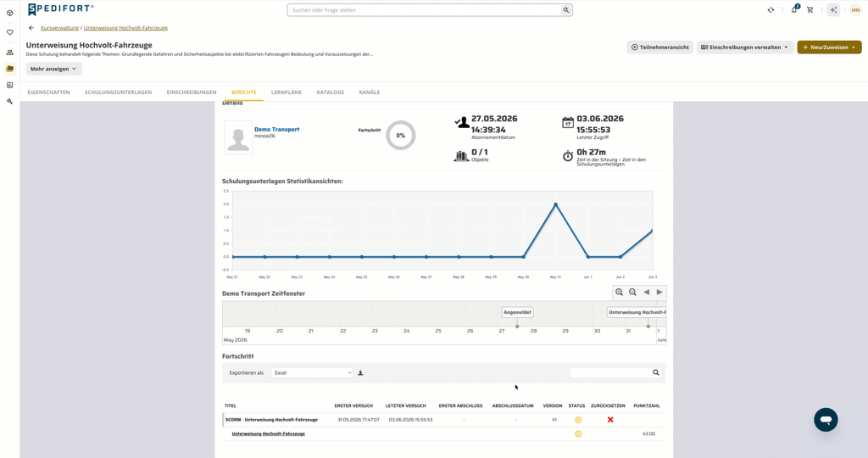868x458 pixels.
Task: Click the refresh sync icon in header
Action: click(771, 10)
